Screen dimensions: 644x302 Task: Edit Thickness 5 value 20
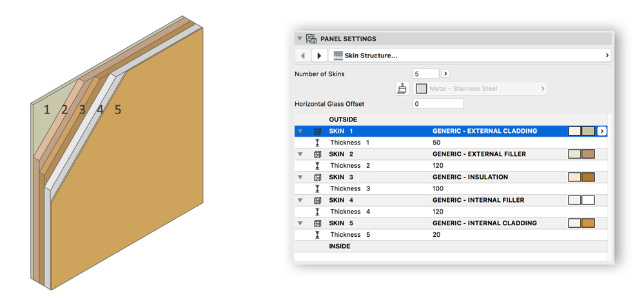[436, 235]
